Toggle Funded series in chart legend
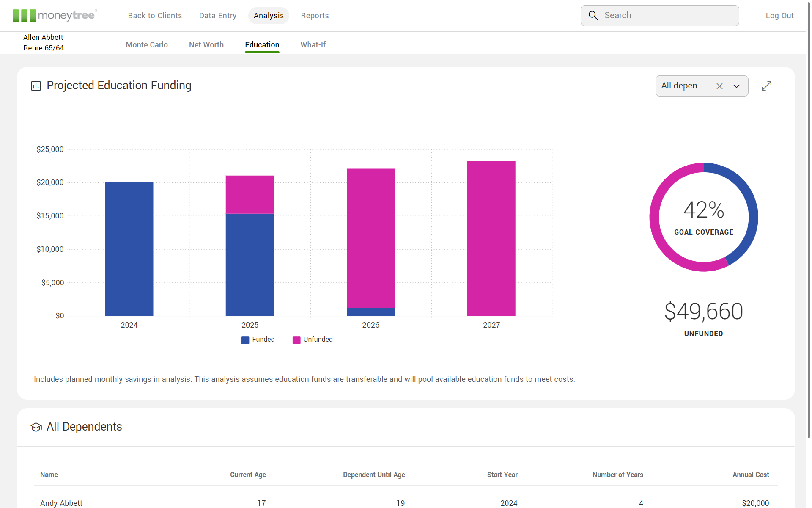 point(258,340)
